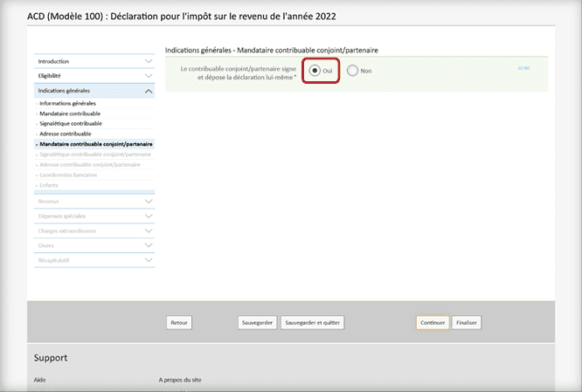
Task: Open Adresse contribuable entry
Action: 66,134
